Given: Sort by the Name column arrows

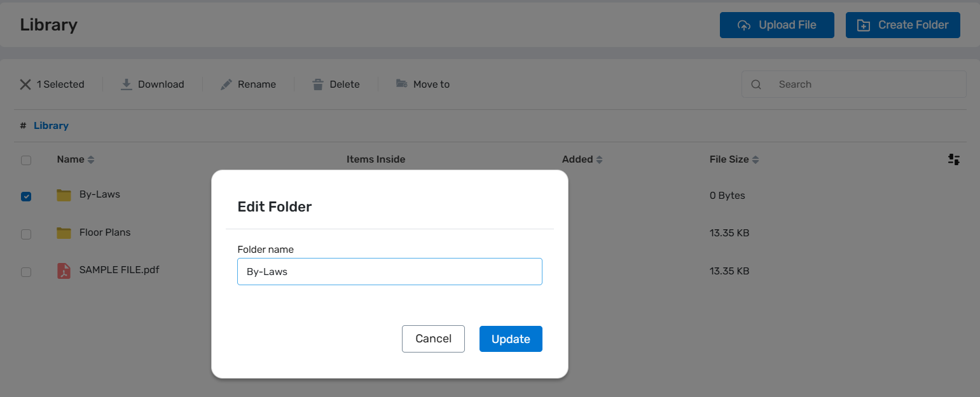Looking at the screenshot, I should (91, 160).
